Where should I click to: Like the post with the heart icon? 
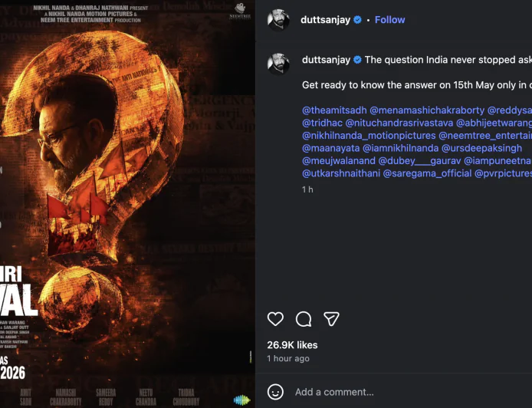click(275, 319)
